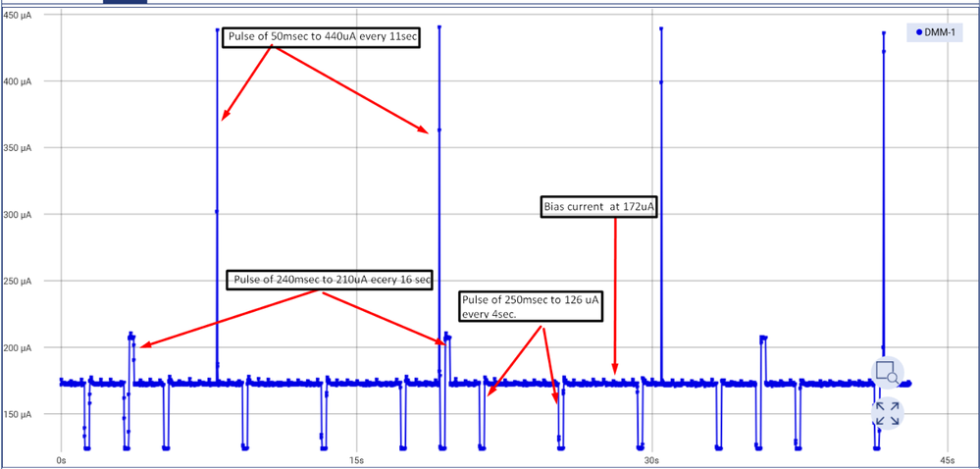Click the 200 µA y-axis label

[18, 347]
